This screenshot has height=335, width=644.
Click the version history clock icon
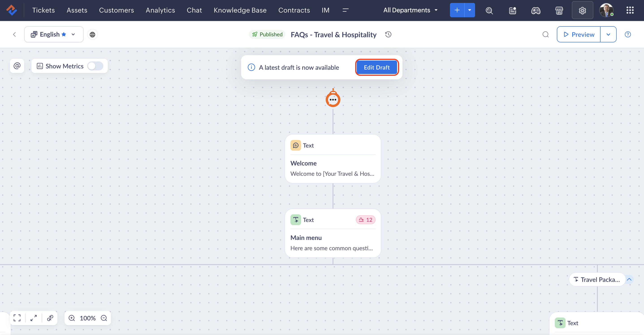tap(388, 34)
